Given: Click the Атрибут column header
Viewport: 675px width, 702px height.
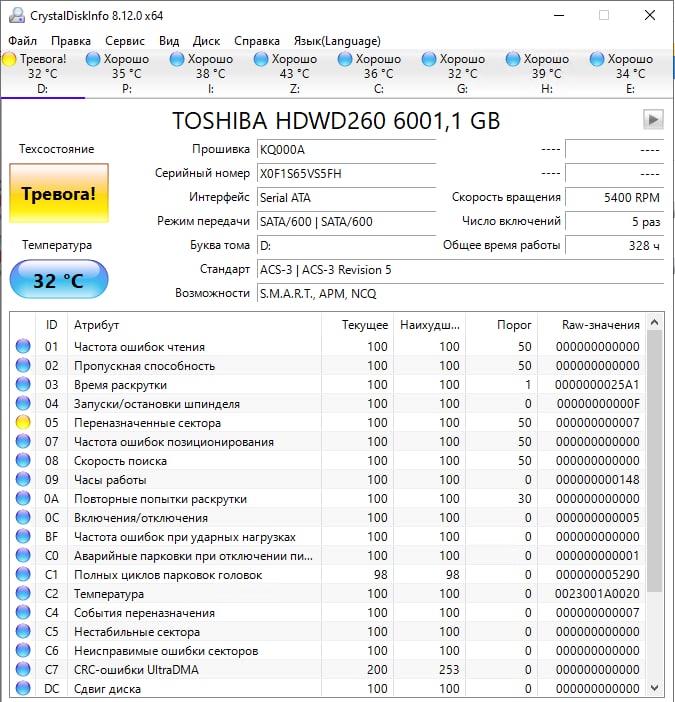Looking at the screenshot, I should pos(194,325).
